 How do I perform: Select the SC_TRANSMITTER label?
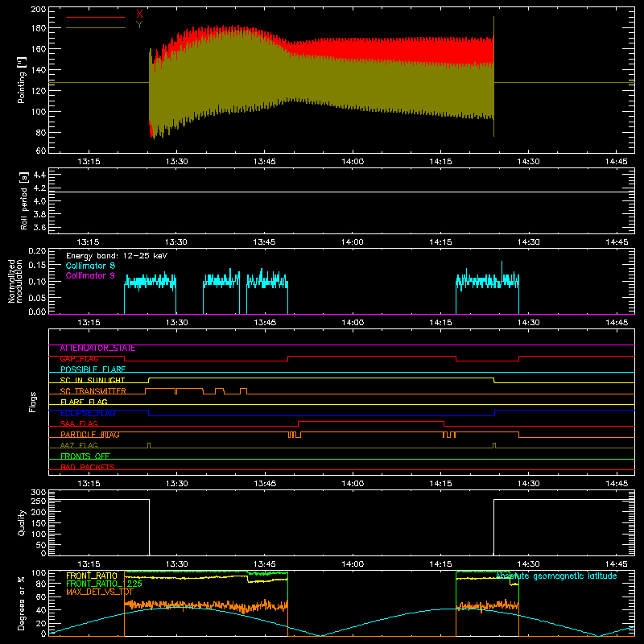pyautogui.click(x=93, y=391)
